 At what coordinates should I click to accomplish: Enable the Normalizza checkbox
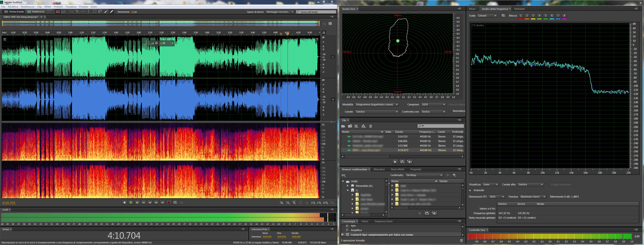click(x=450, y=111)
